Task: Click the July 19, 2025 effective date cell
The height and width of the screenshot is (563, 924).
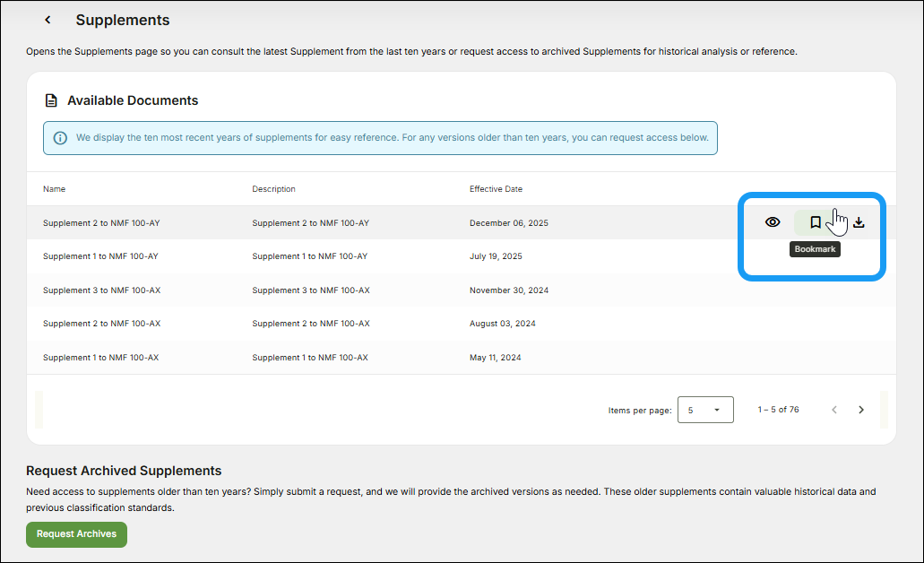Action: tap(496, 256)
